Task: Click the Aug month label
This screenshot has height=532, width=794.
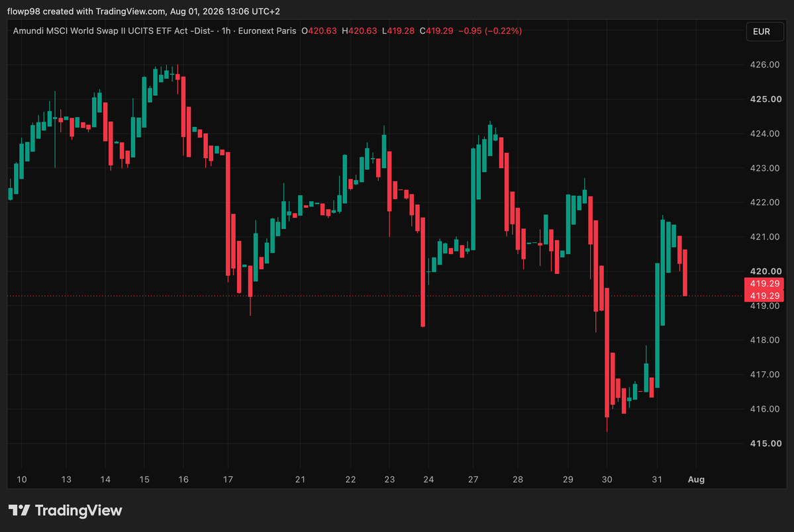Action: point(696,479)
